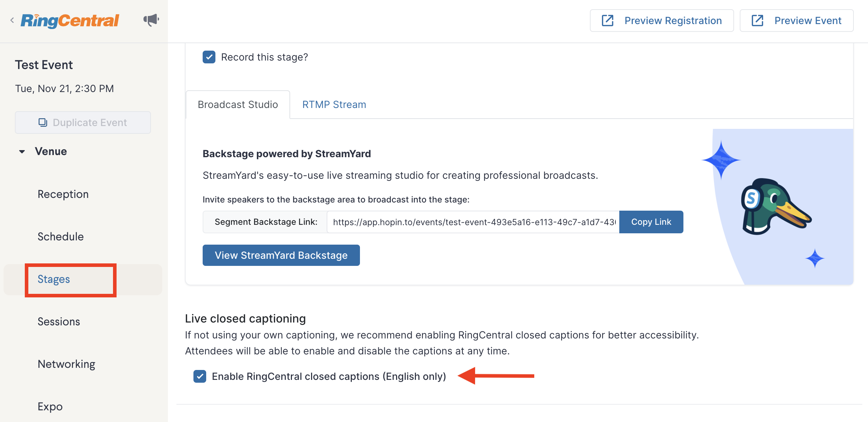Uncheck Record this stage checkbox
The width and height of the screenshot is (868, 422).
coord(209,57)
